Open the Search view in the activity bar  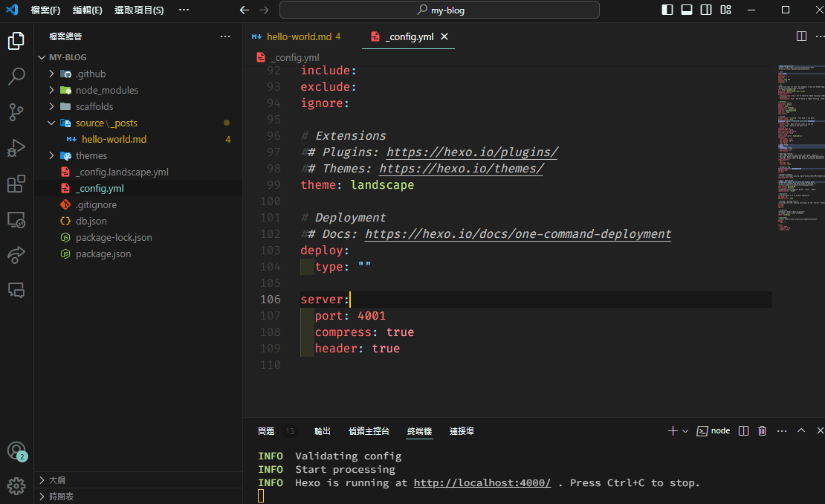pos(16,77)
